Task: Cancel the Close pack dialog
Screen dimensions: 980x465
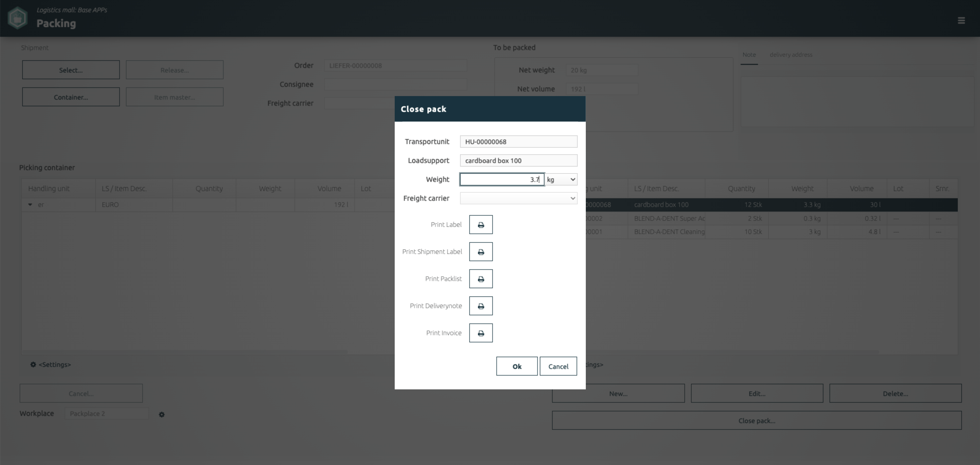Action: click(x=558, y=366)
